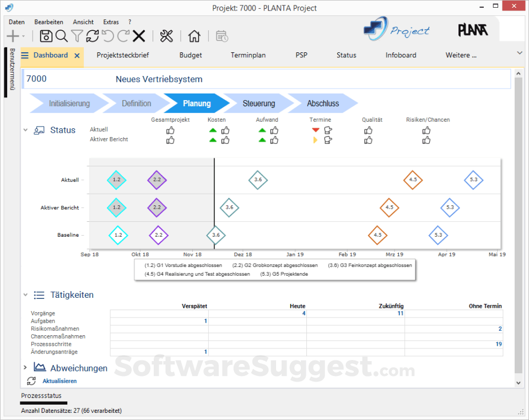Open the tools wrench and screwdriver icon
Image resolution: width=529 pixels, height=420 pixels.
tap(166, 36)
